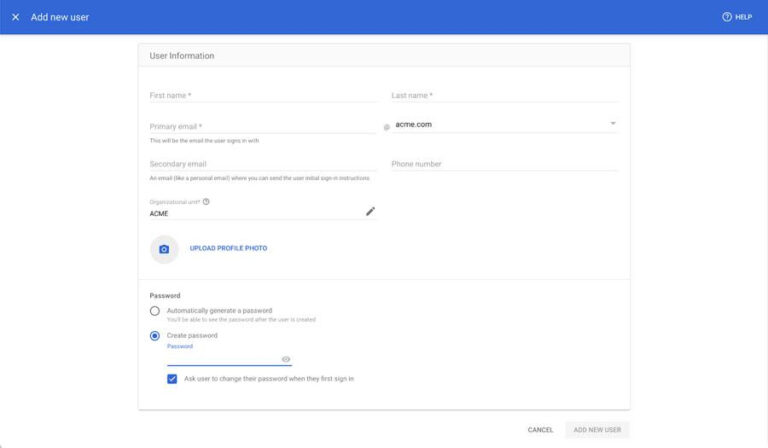
Task: Click the pencil icon to edit organizational unit
Action: click(370, 211)
